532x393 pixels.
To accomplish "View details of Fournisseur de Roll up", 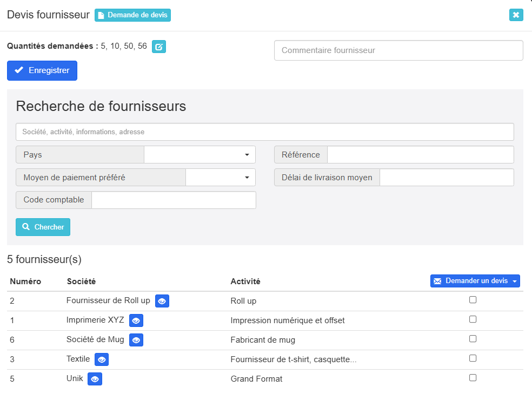I will (162, 301).
